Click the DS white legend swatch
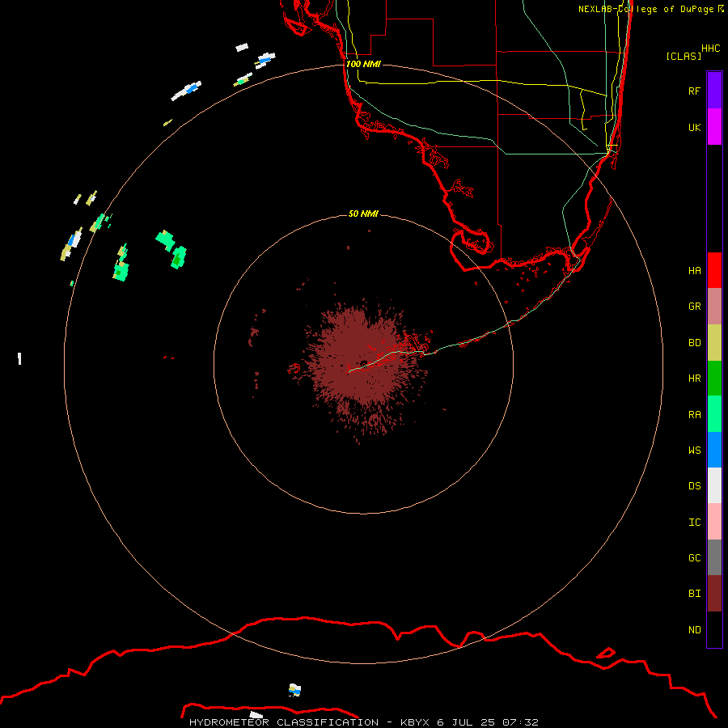The width and height of the screenshot is (728, 728). click(714, 485)
